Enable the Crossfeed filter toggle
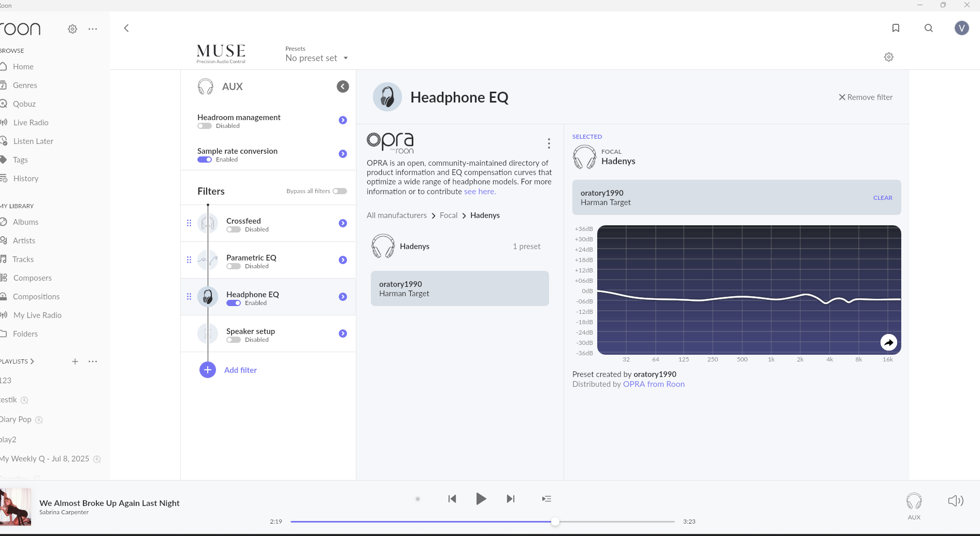This screenshot has height=536, width=980. (x=234, y=229)
